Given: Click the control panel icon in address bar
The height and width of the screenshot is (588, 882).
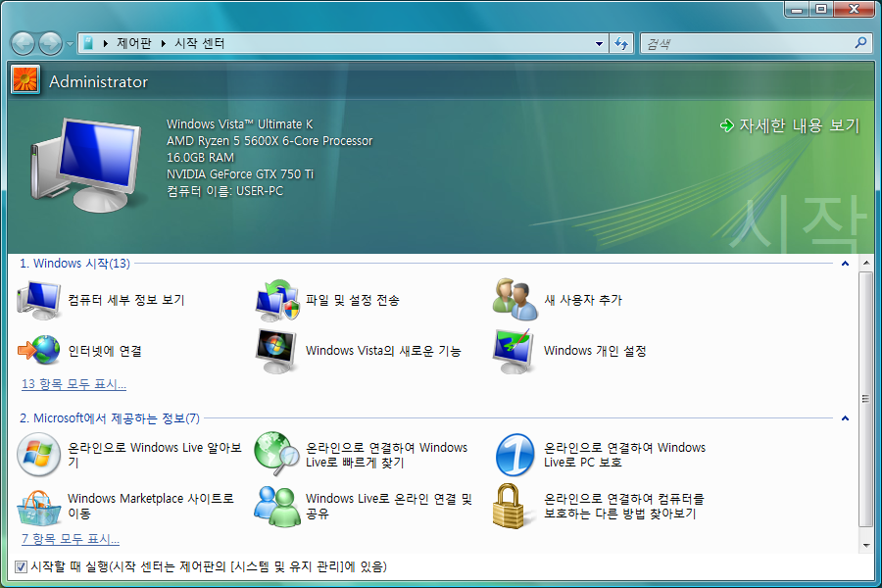Looking at the screenshot, I should (x=88, y=43).
